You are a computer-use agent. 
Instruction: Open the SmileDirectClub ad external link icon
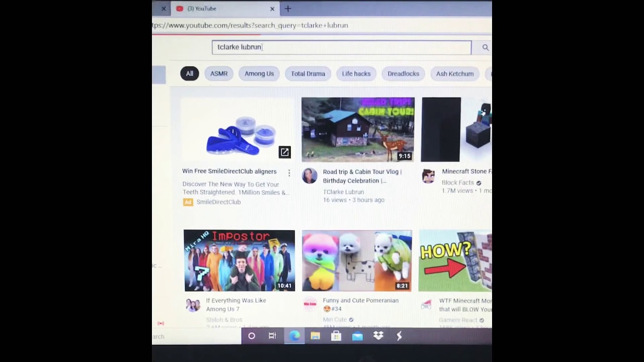tap(284, 152)
